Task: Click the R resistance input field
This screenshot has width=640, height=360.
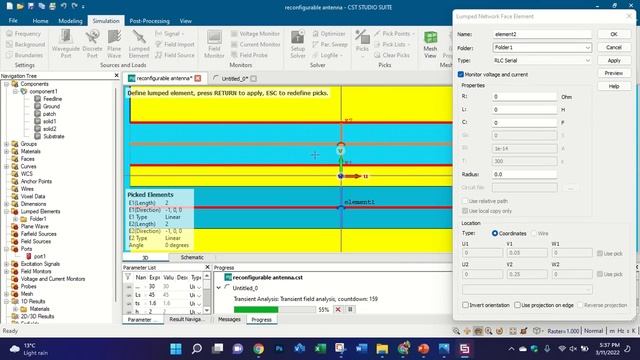Action: point(524,97)
